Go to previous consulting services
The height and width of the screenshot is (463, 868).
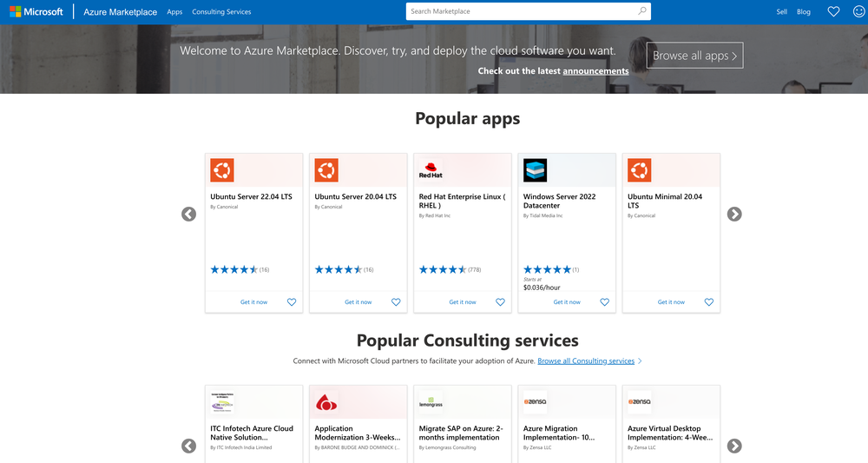click(188, 446)
